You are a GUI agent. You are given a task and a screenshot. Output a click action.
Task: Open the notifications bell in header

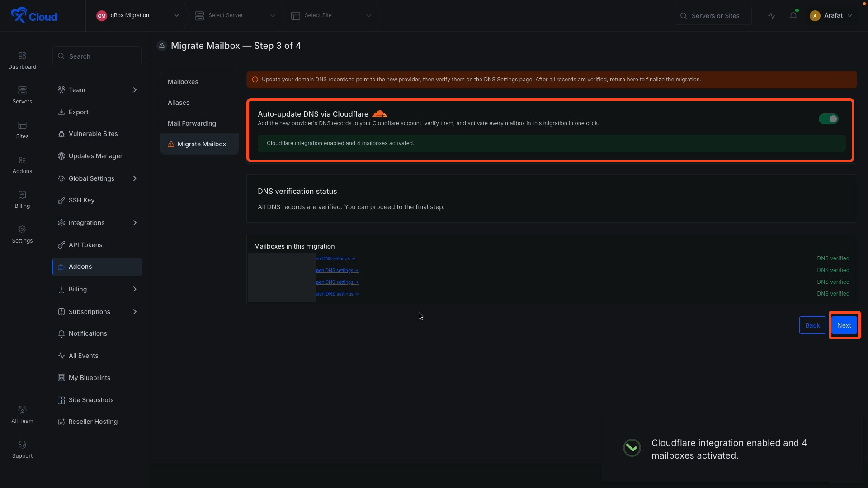(x=793, y=16)
